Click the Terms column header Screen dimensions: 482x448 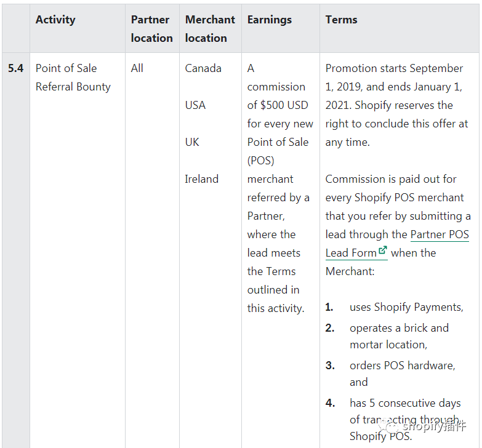tap(341, 20)
